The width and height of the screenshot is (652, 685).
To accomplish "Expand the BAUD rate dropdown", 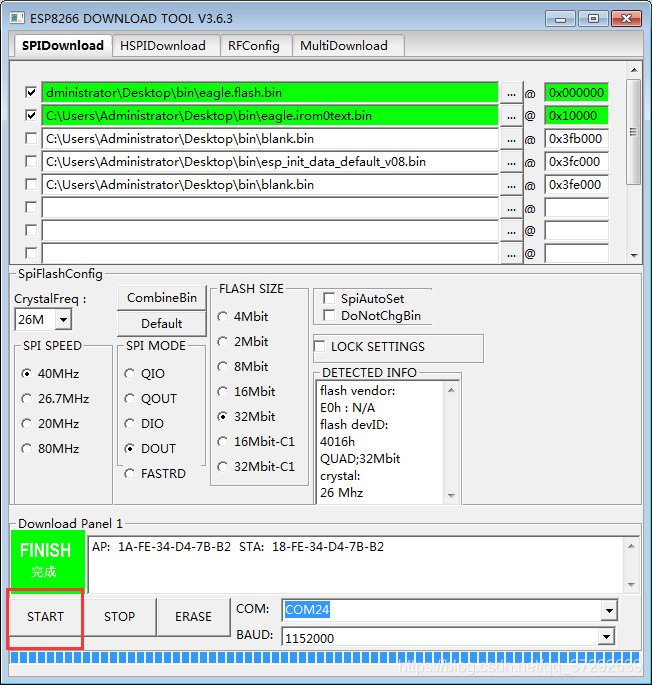I will tap(607, 637).
